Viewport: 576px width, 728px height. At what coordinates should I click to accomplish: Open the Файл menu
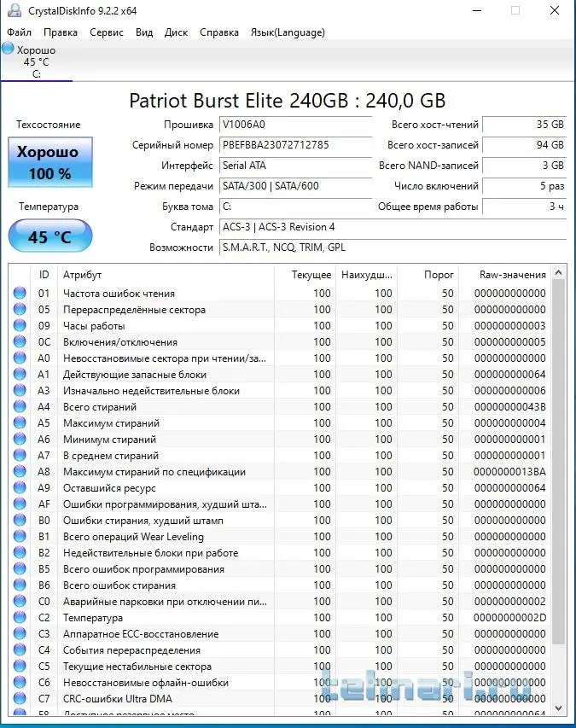pos(20,32)
